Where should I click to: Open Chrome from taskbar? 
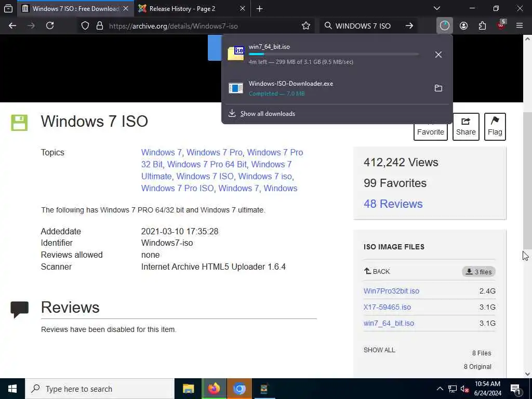coord(239,389)
